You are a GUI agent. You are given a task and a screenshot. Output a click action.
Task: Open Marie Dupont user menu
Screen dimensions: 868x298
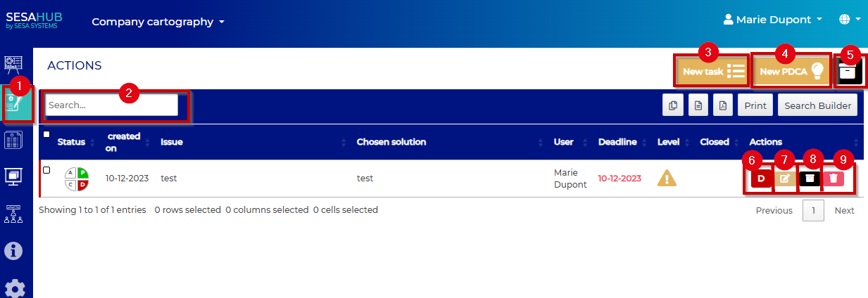coord(772,20)
